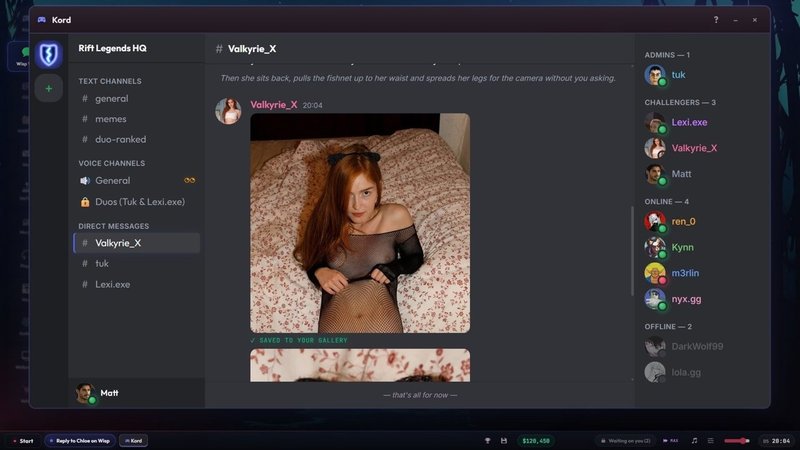
Task: Click ren_0's avatar in the Online list
Action: (655, 221)
